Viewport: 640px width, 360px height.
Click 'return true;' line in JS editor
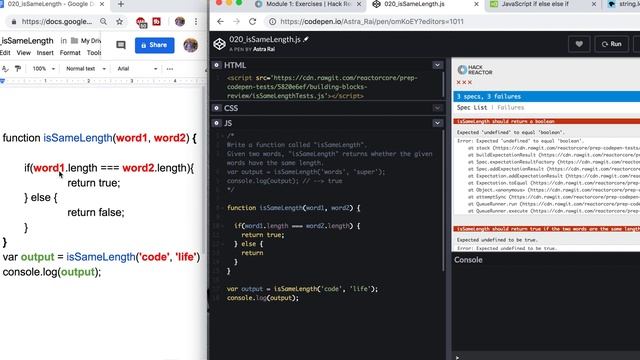pos(262,235)
